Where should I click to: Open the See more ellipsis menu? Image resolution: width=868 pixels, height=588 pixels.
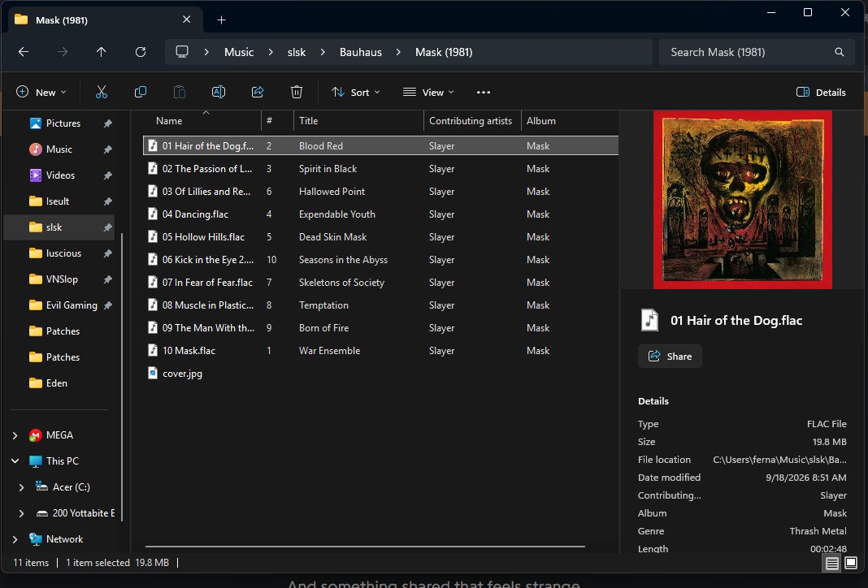[484, 93]
